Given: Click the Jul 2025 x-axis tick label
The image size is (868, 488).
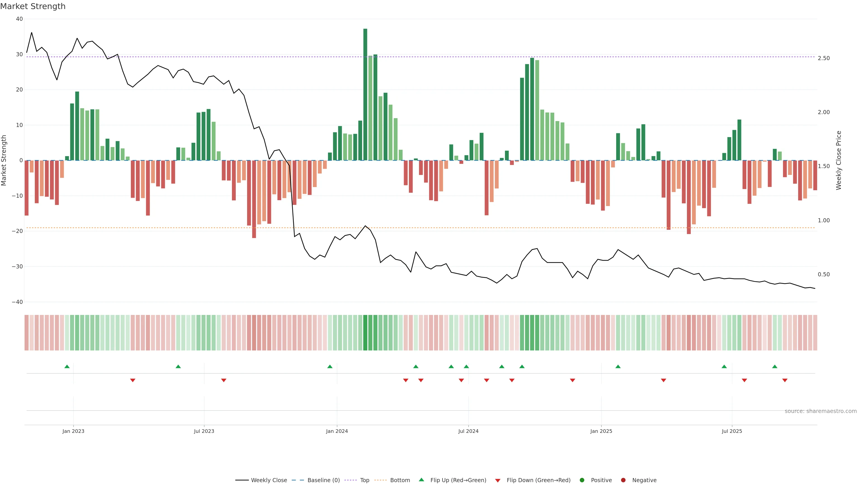Looking at the screenshot, I should [732, 431].
